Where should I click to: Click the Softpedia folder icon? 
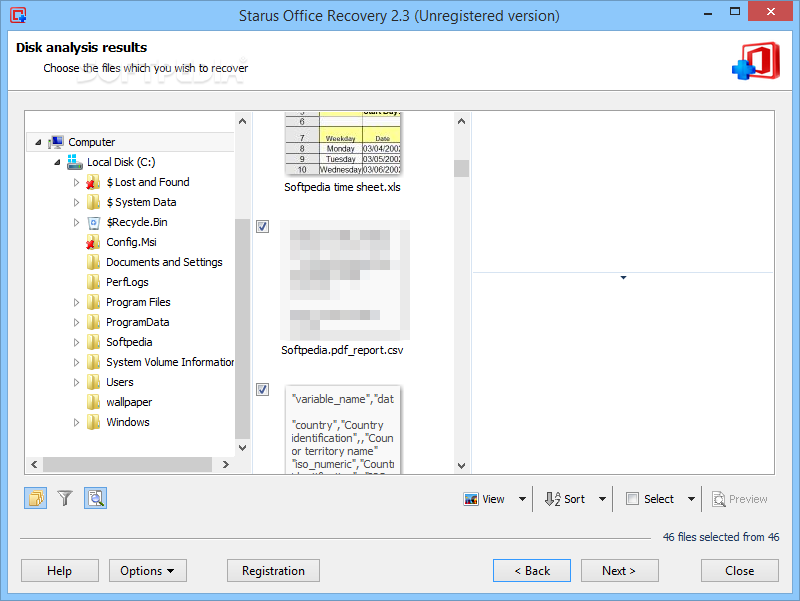pos(93,342)
